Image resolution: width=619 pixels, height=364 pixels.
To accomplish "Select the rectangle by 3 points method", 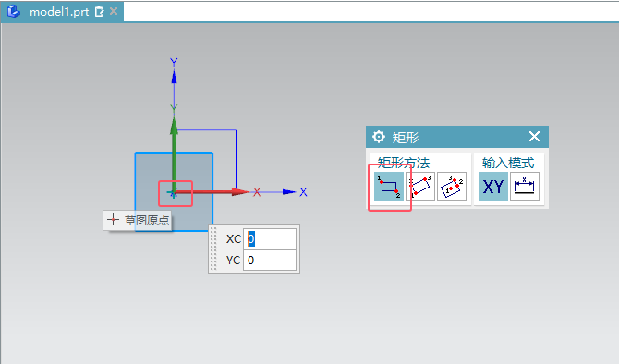I will [420, 187].
